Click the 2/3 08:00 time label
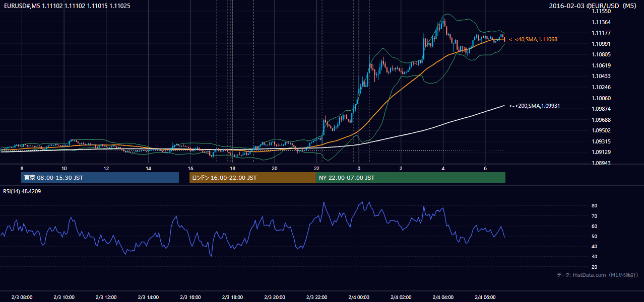The height and width of the screenshot is (302, 644). tap(22, 297)
